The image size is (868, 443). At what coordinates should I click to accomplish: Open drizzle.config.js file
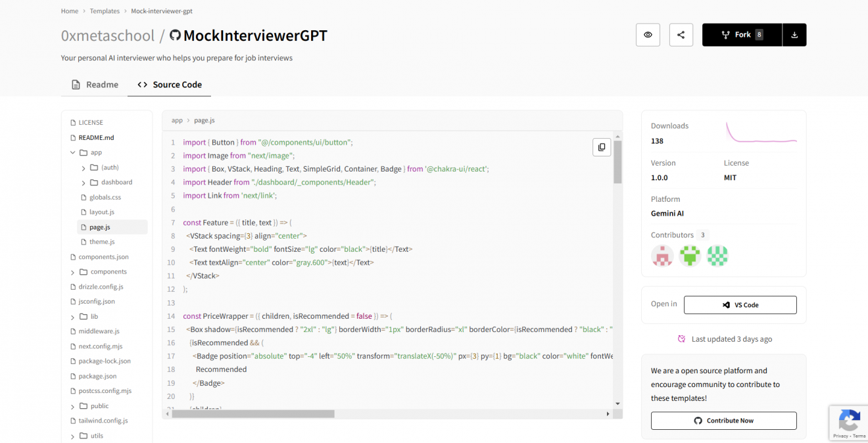pos(101,287)
